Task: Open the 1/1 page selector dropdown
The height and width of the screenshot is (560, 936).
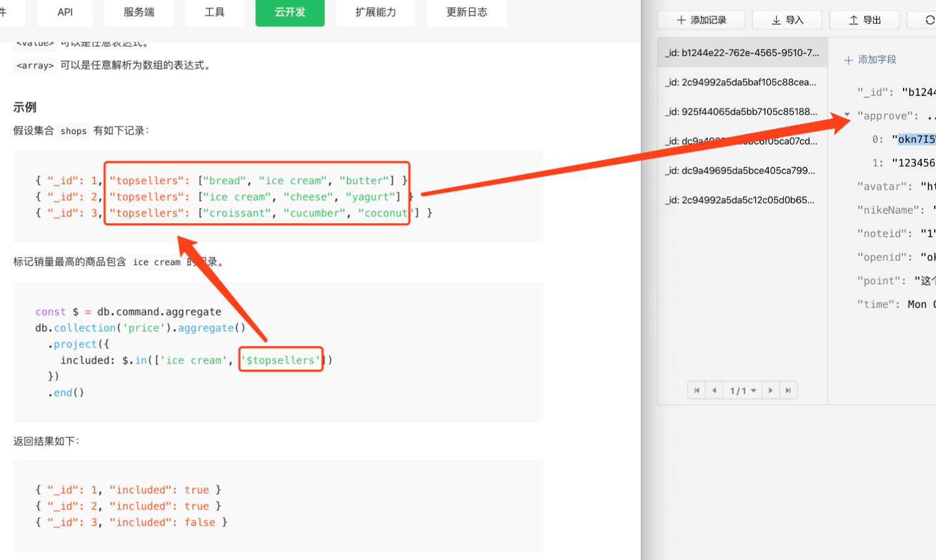Action: tap(743, 390)
